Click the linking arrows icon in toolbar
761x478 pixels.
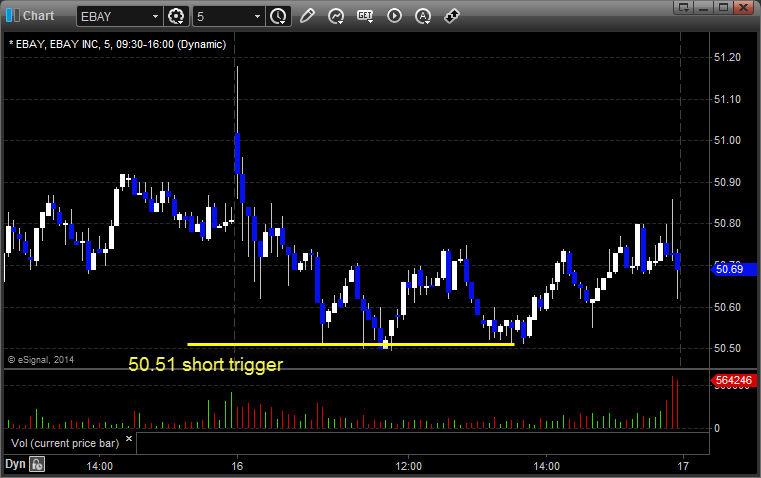tap(452, 16)
